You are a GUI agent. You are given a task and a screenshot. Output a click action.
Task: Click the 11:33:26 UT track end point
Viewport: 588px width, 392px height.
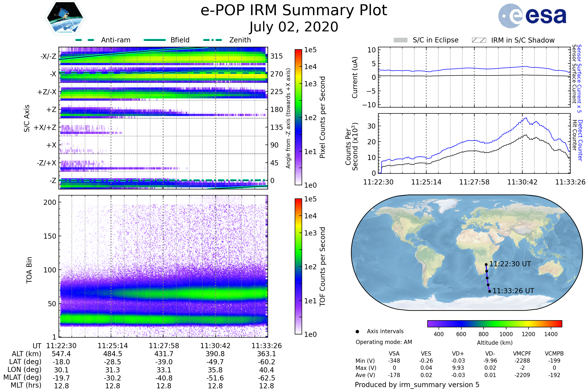[x=490, y=291]
